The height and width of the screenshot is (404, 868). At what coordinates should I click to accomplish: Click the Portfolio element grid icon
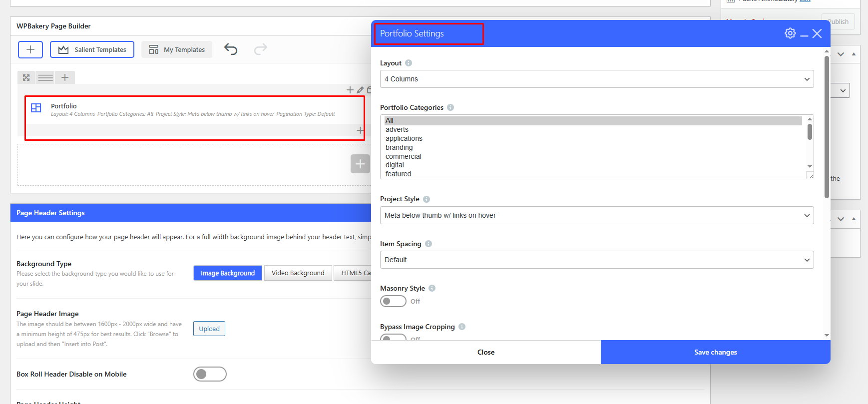[36, 108]
